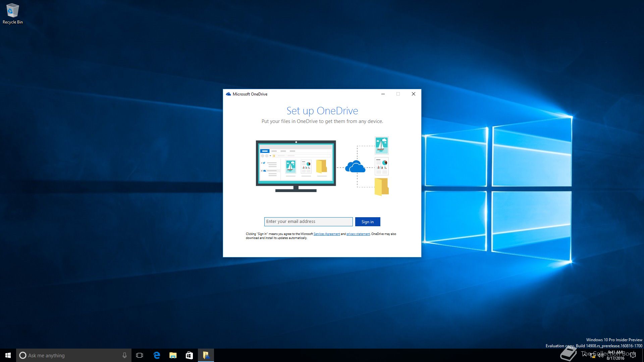Image resolution: width=644 pixels, height=362 pixels.
Task: Click the Set up OneDrive heading
Action: [x=322, y=111]
